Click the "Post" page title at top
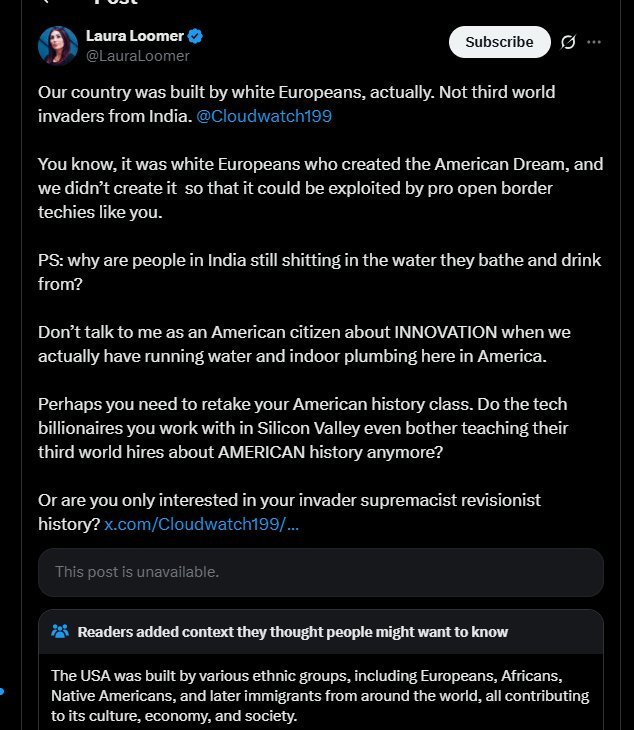 (115, 3)
